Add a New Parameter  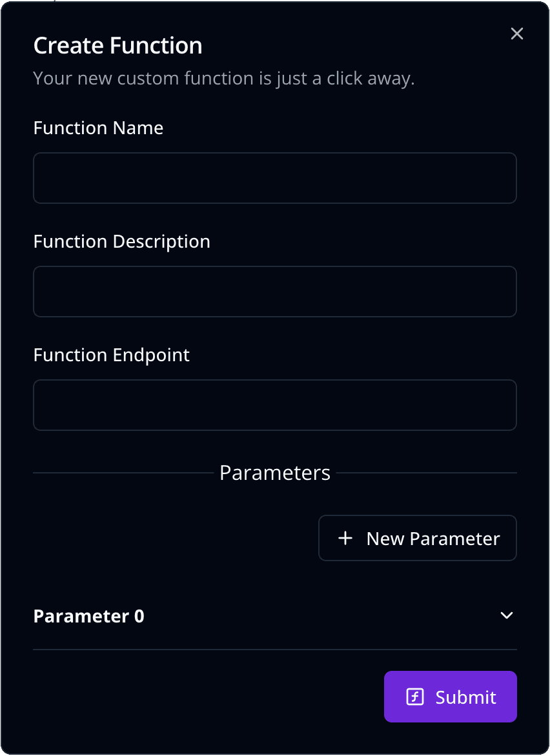[418, 538]
